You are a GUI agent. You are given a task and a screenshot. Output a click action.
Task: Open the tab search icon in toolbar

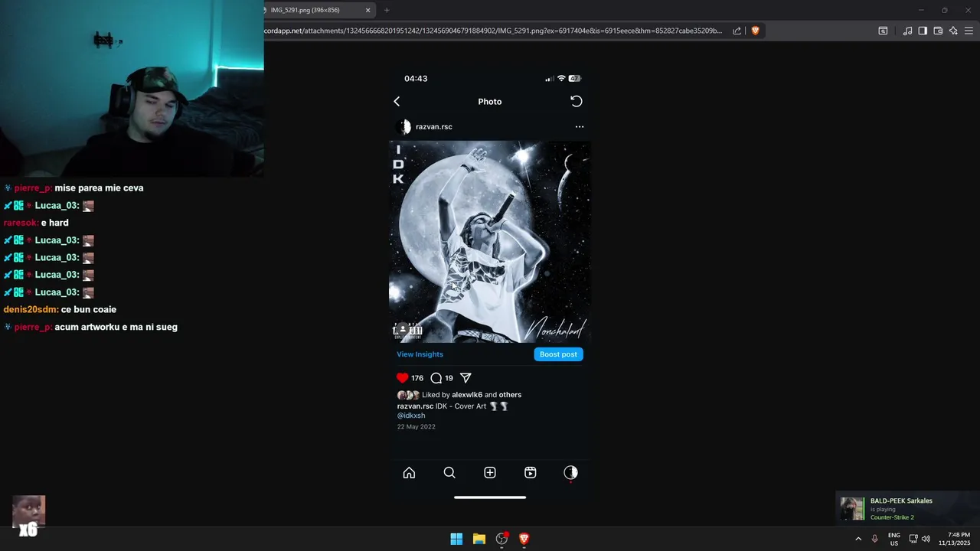883,31
